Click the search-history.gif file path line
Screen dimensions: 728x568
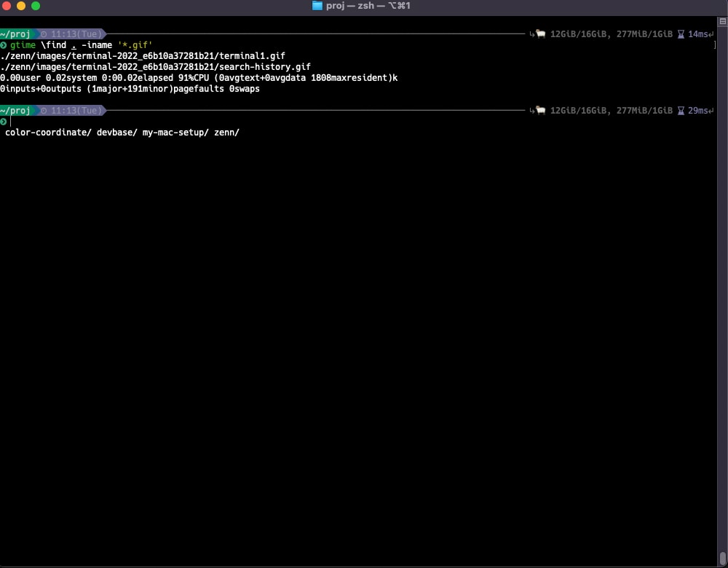pos(155,67)
